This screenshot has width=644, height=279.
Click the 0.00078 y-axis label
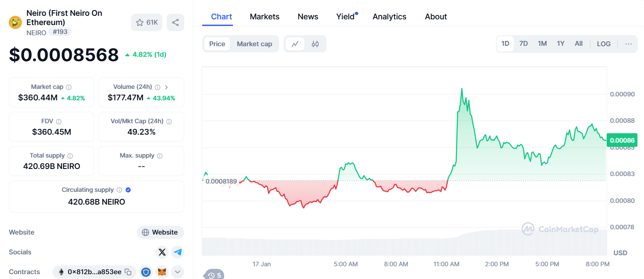[622, 227]
